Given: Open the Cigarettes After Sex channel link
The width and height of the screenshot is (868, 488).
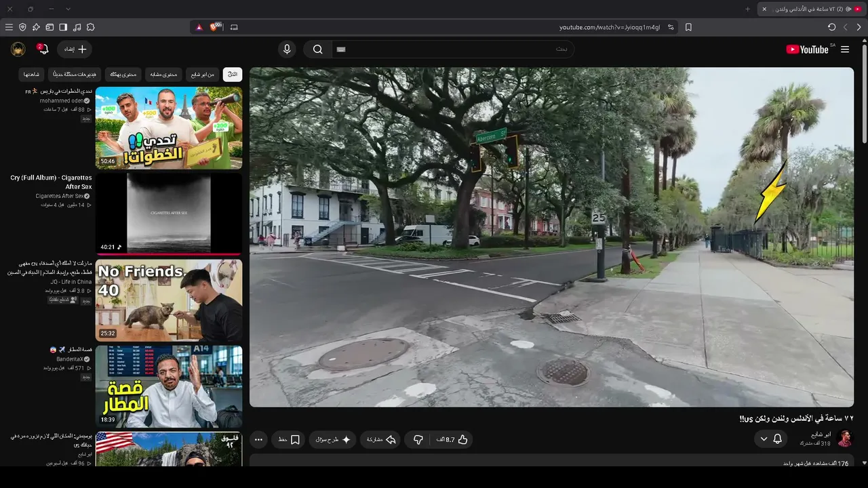Looking at the screenshot, I should [60, 197].
